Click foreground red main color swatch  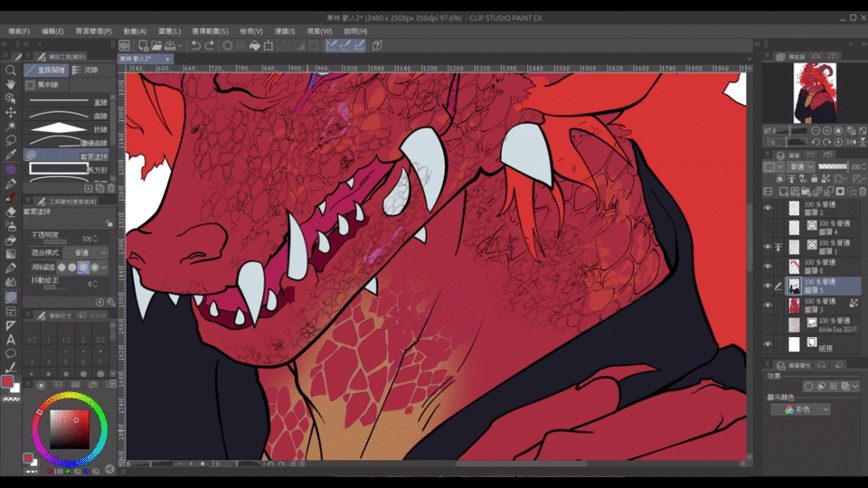tap(7, 381)
